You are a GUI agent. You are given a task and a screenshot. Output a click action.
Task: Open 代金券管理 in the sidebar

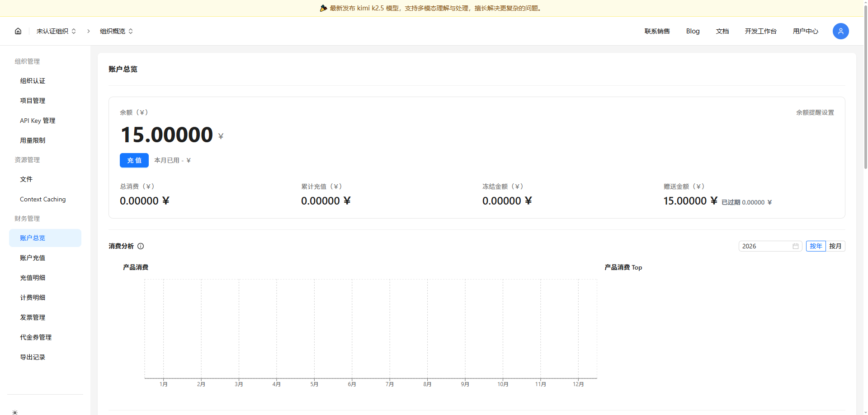45,337
